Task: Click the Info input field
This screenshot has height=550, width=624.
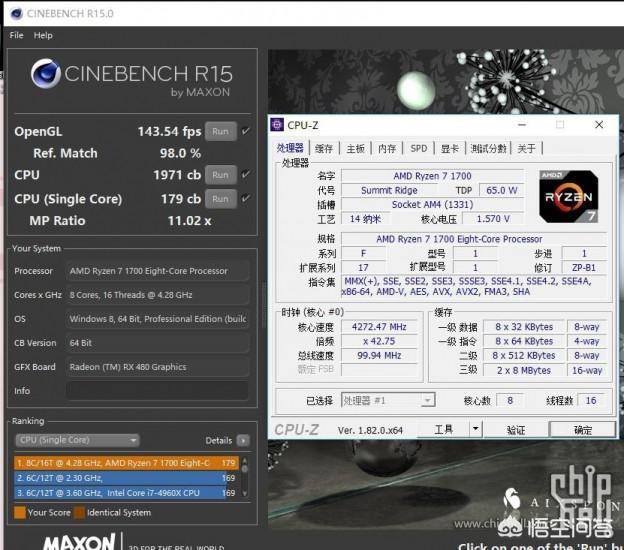Action: tap(157, 391)
